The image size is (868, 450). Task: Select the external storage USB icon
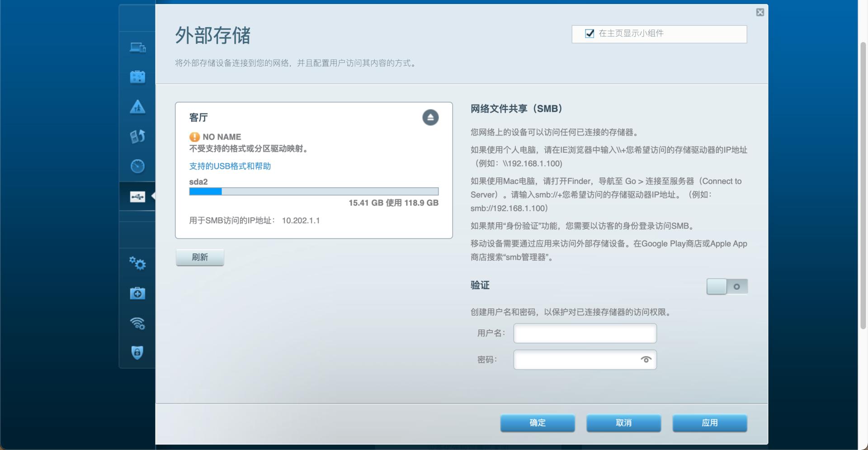coord(137,196)
